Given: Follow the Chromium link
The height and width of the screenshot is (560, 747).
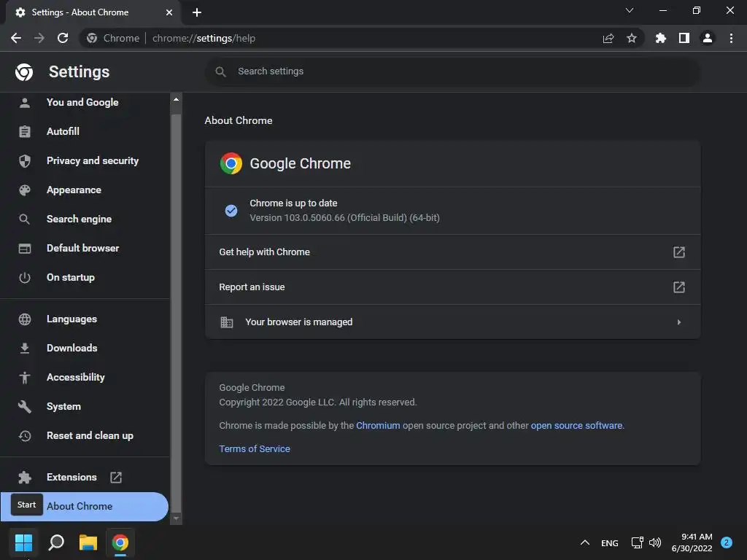Looking at the screenshot, I should [378, 426].
